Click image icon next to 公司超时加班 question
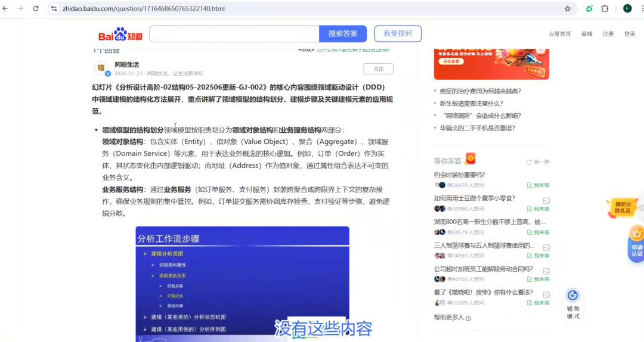Image resolution: width=644 pixels, height=342 pixels. click(546, 271)
